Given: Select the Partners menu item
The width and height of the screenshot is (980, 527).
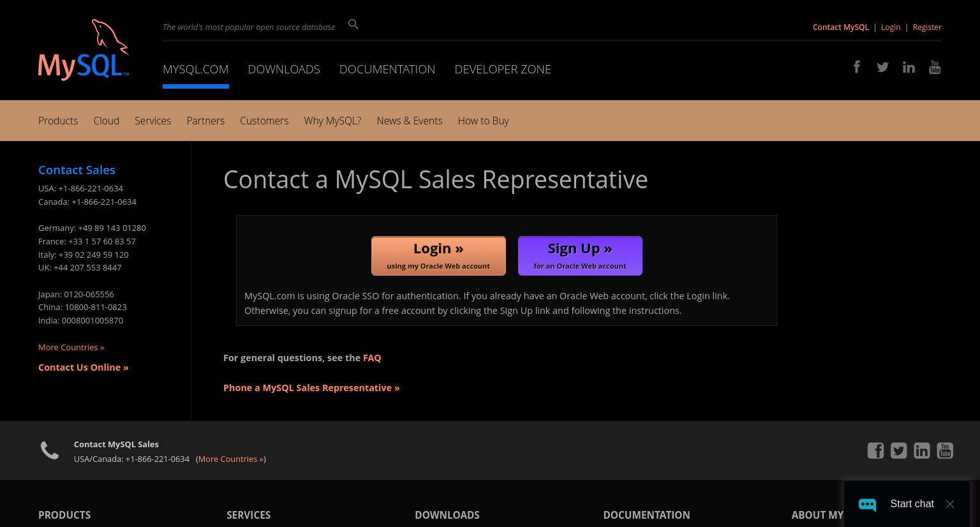Looking at the screenshot, I should pyautogui.click(x=205, y=121).
